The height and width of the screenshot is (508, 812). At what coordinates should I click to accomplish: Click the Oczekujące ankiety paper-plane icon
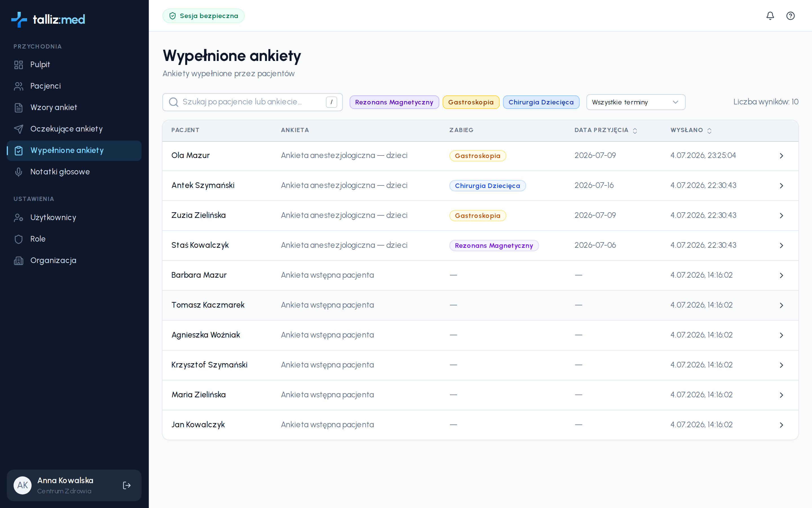(18, 129)
